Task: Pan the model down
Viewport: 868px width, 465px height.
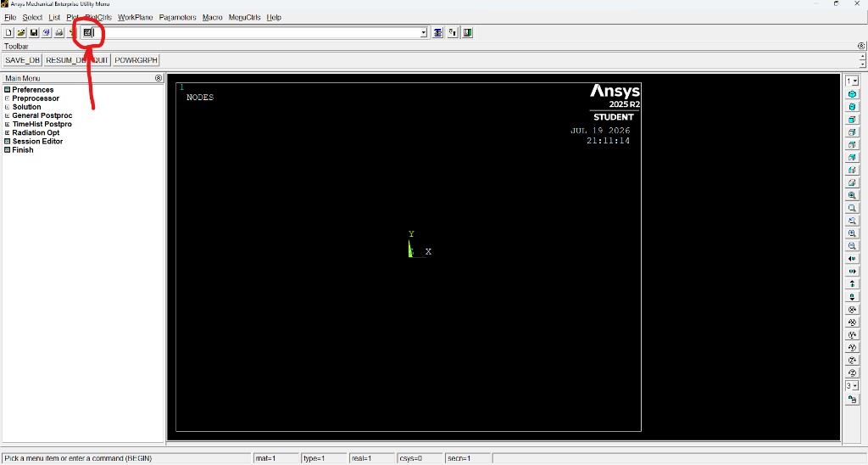Action: click(x=852, y=297)
